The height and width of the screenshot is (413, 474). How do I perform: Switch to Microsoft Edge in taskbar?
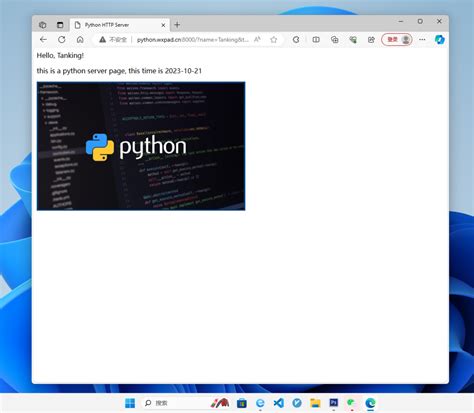pyautogui.click(x=370, y=403)
